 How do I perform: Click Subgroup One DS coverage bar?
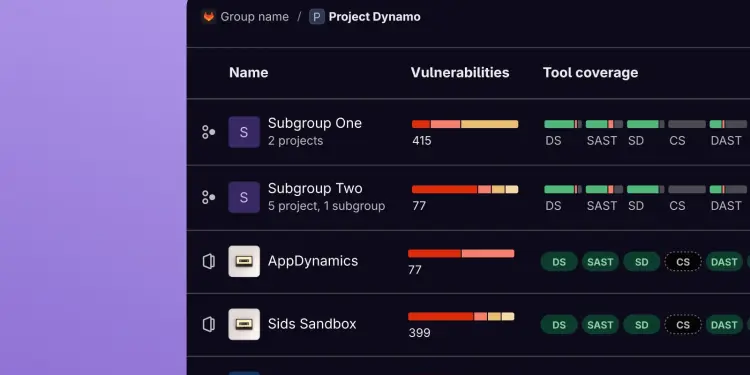563,124
